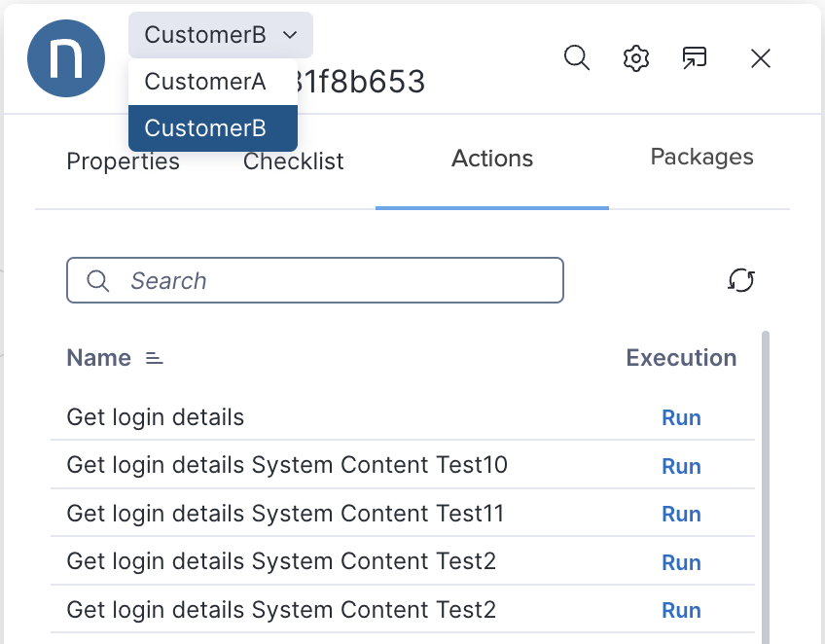Image resolution: width=825 pixels, height=644 pixels.
Task: Open the Checklist tab
Action: pos(293,161)
